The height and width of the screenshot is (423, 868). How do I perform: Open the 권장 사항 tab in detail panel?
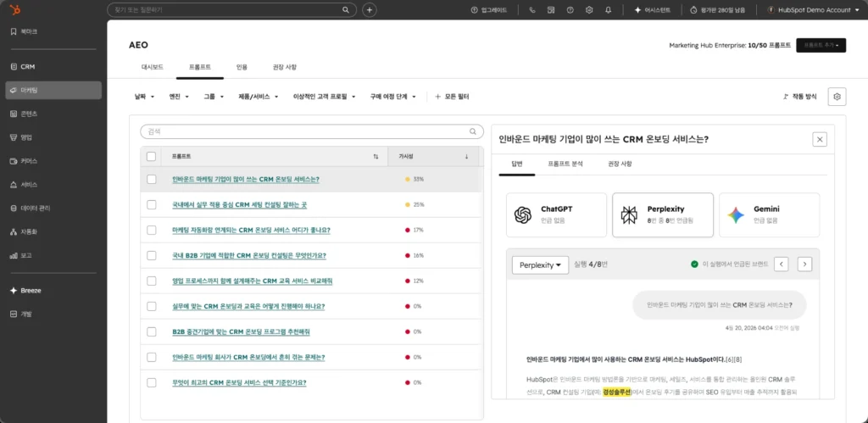click(x=620, y=164)
